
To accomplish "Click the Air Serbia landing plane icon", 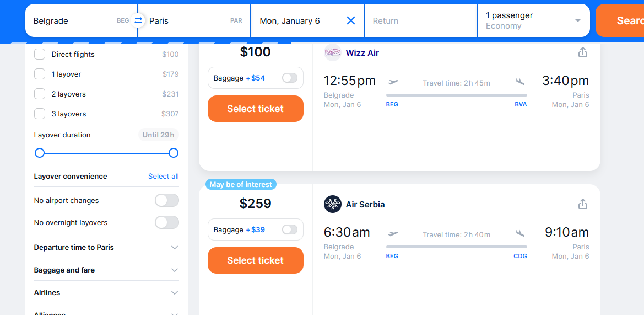I will click(x=521, y=233).
